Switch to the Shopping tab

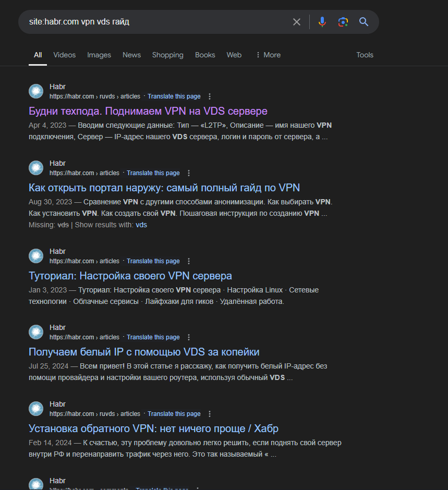tap(167, 55)
